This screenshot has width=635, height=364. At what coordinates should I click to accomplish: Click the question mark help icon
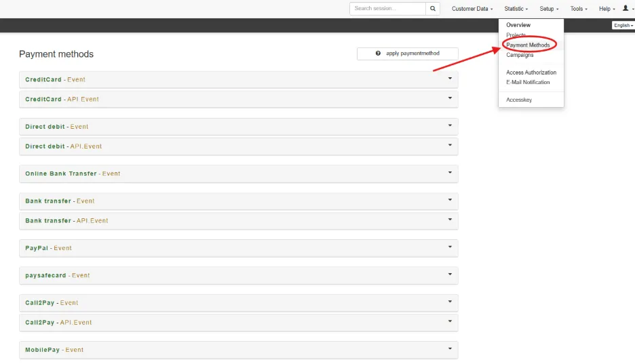click(x=378, y=54)
